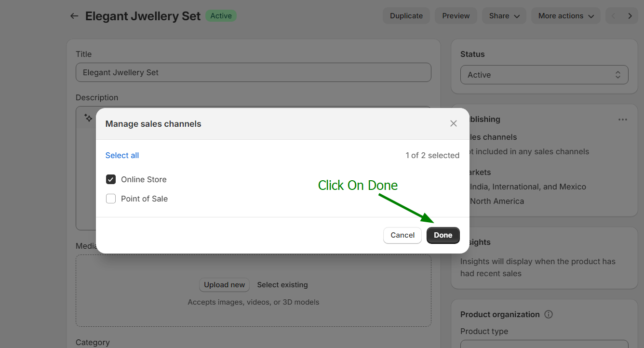644x348 pixels.
Task: Click the back arrow beside product title
Action: tap(74, 16)
